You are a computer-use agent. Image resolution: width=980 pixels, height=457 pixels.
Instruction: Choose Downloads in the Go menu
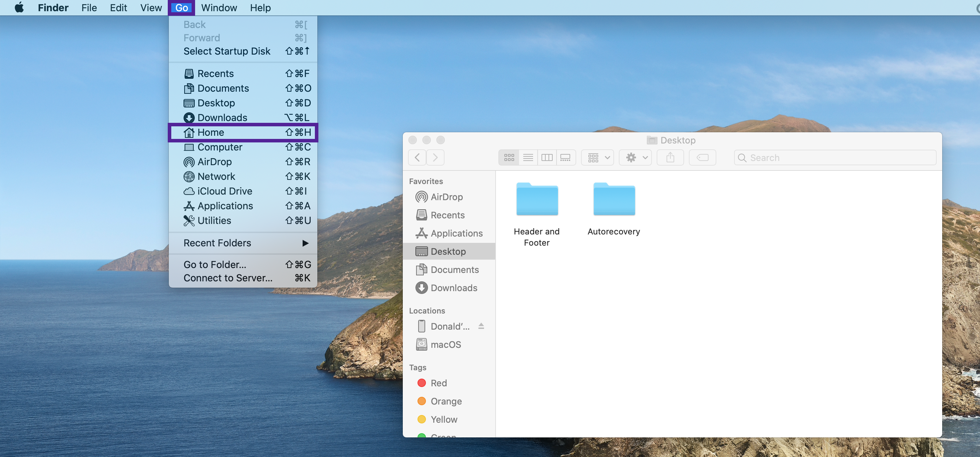243,118
